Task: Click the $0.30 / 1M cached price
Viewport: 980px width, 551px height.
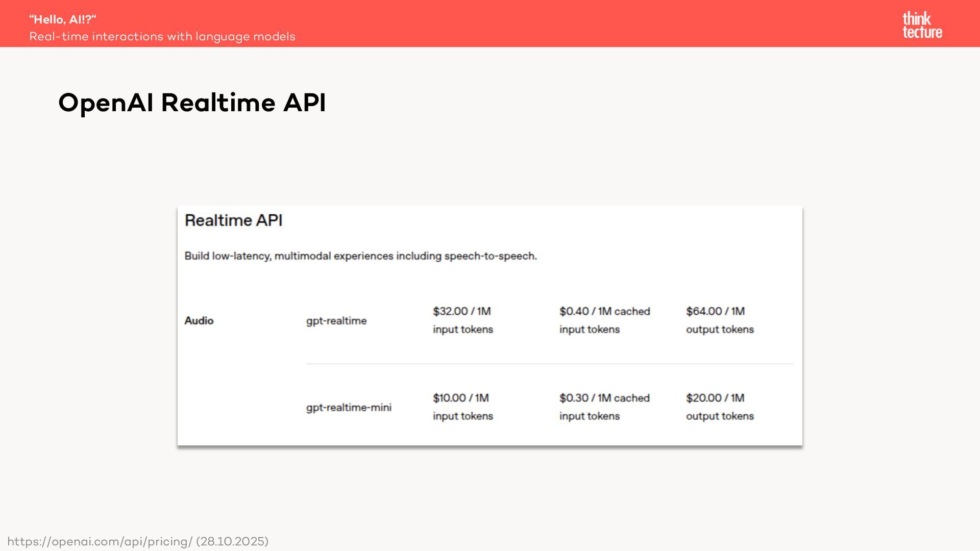Action: (604, 398)
